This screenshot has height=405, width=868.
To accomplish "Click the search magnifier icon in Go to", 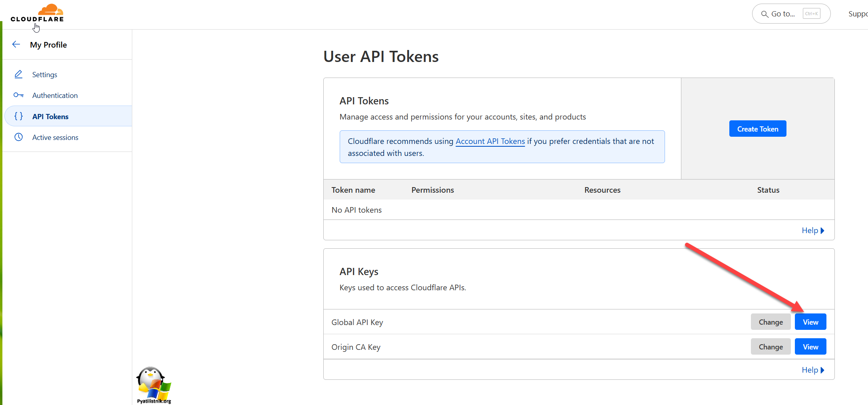I will 764,14.
